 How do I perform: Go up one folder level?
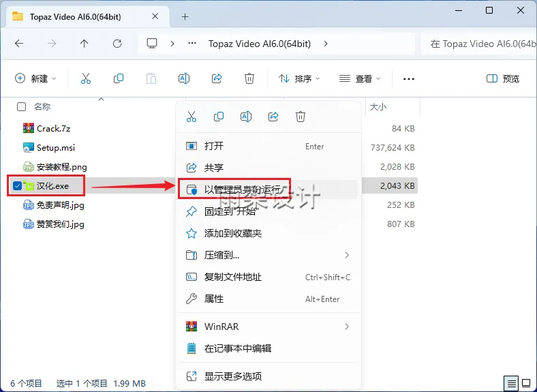tap(85, 44)
